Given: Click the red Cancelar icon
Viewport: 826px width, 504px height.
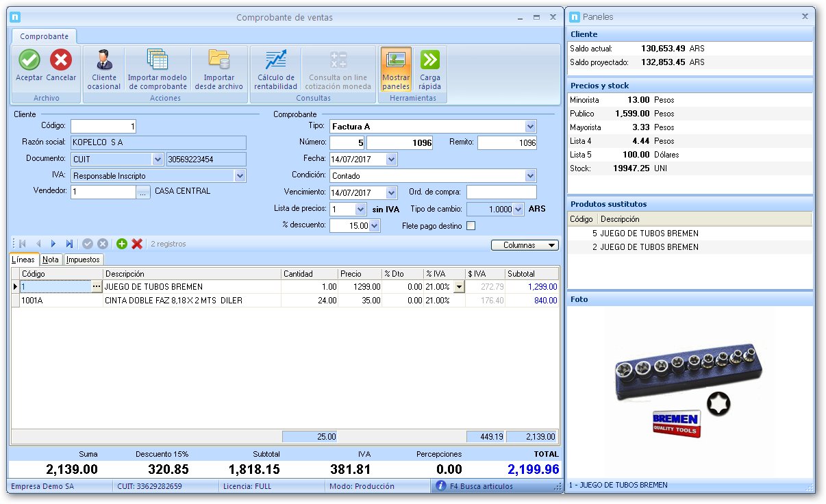Looking at the screenshot, I should (x=61, y=60).
